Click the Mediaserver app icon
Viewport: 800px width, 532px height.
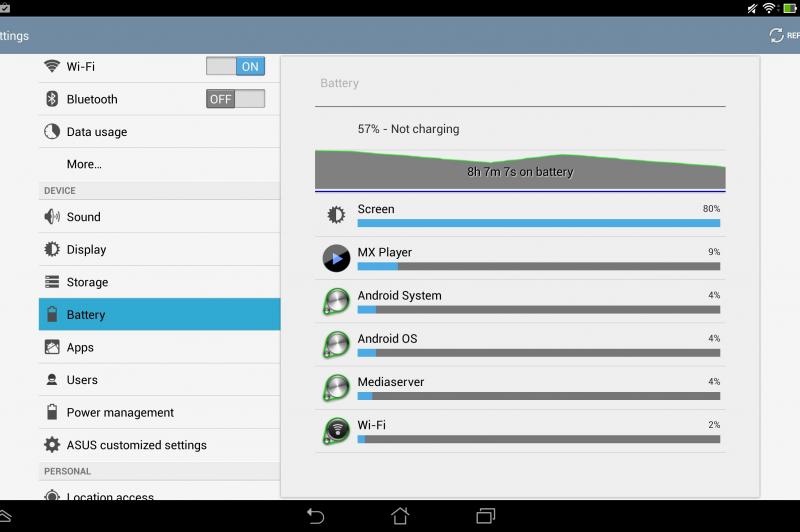pos(336,388)
